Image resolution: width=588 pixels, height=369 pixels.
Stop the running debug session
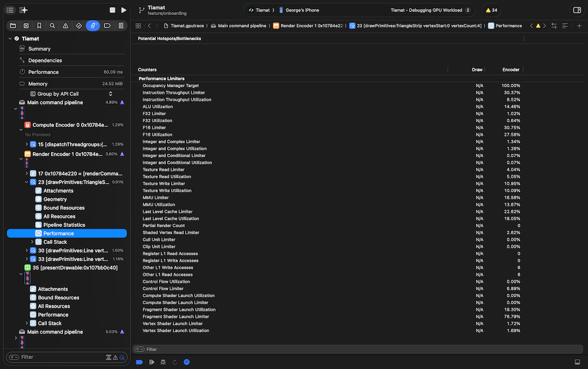[113, 10]
